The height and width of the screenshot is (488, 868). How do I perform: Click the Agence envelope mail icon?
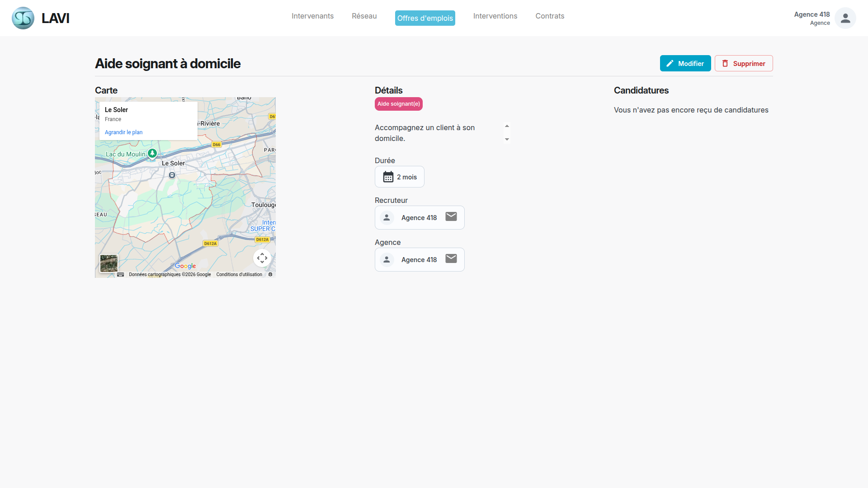451,259
